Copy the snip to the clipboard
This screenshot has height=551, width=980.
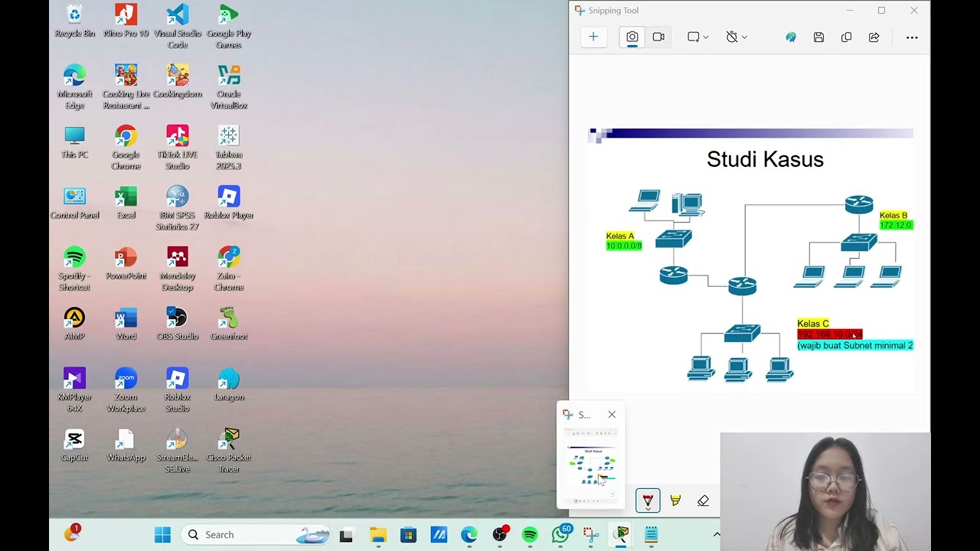(x=846, y=37)
